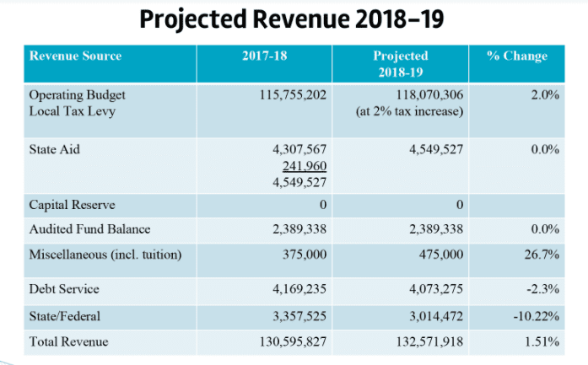Viewport: 588px width, 365px height.
Task: Select the '% Change' column header
Action: (x=517, y=64)
